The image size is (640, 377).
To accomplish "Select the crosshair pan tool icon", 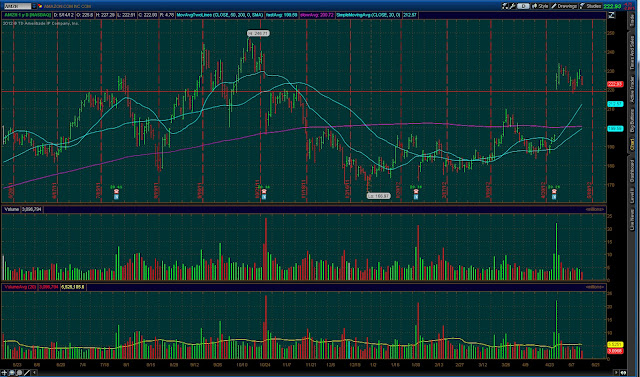I will tap(4, 372).
